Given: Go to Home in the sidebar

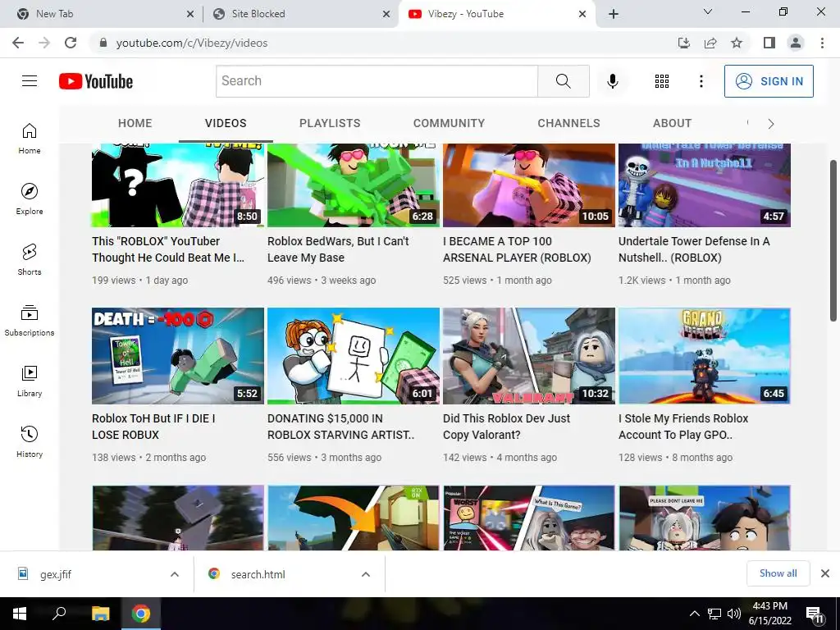Looking at the screenshot, I should click(30, 139).
